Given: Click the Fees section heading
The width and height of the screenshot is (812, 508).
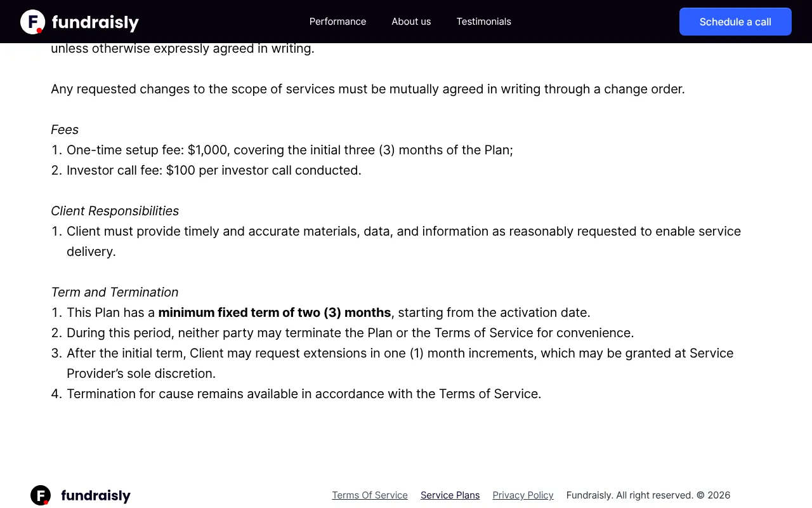Looking at the screenshot, I should [x=65, y=130].
